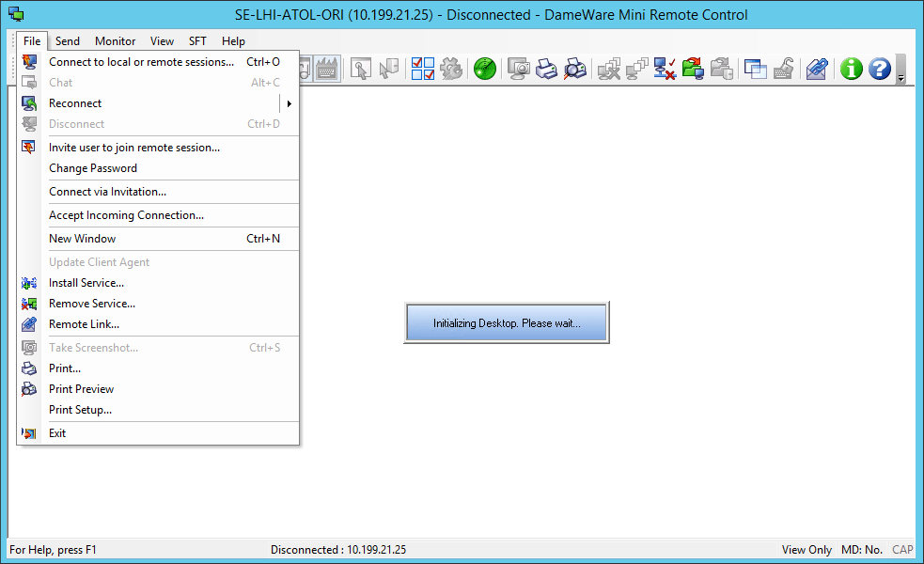Choose Change Password menu entry

pyautogui.click(x=159, y=168)
